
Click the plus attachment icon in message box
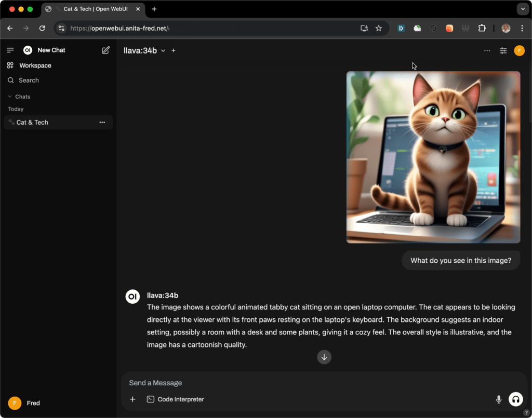pos(132,399)
